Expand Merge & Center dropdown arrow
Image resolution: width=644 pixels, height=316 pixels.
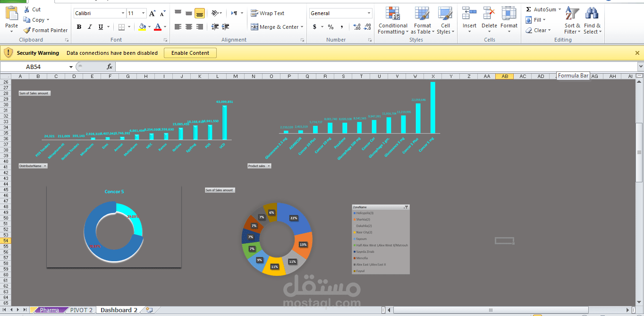tap(302, 27)
